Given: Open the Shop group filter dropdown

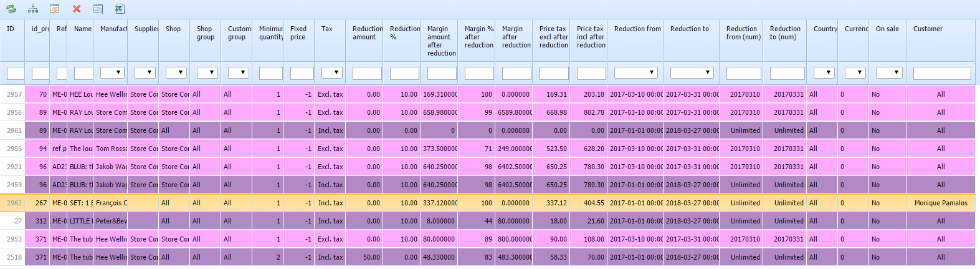Looking at the screenshot, I should (207, 73).
